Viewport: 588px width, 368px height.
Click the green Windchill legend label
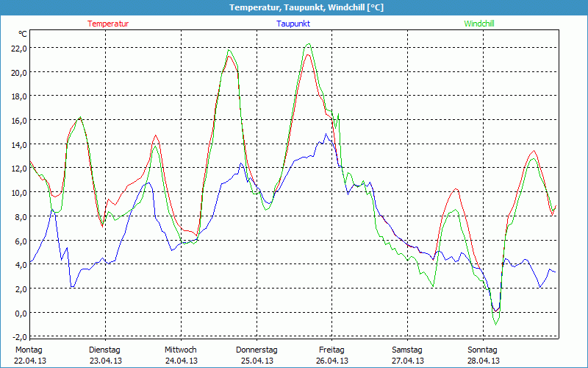(x=479, y=24)
